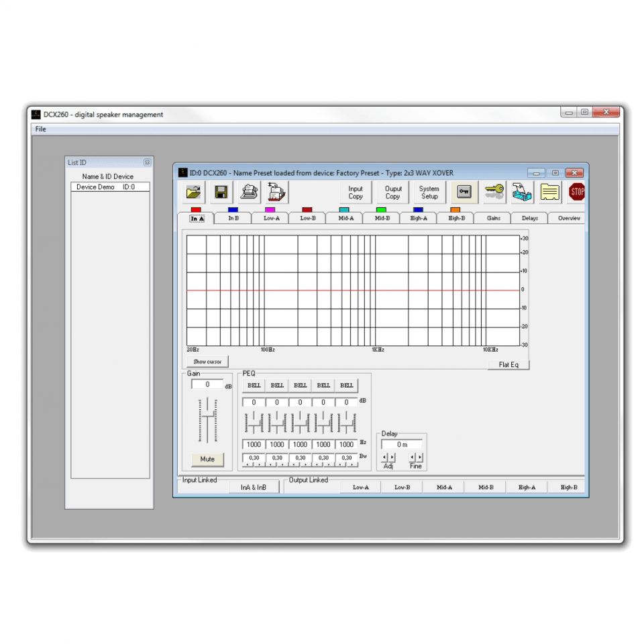This screenshot has height=644, width=644.
Task: Toggle Mid-A in Output Linked
Action: [444, 488]
